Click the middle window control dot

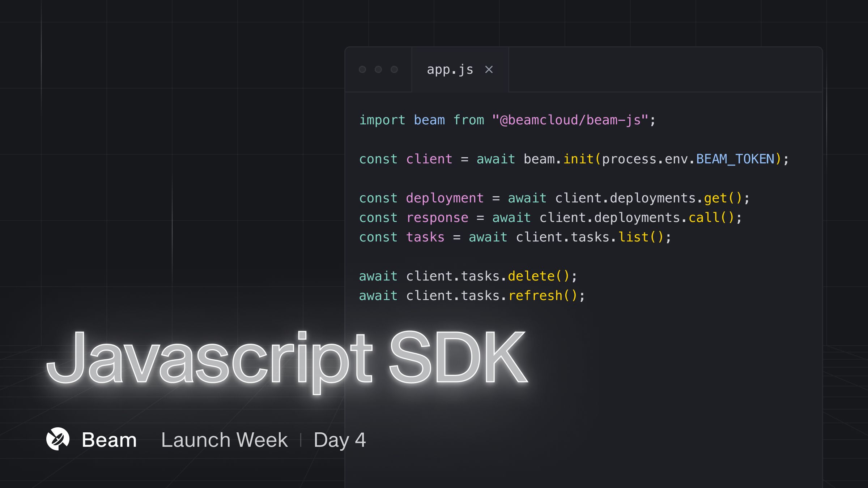click(378, 69)
